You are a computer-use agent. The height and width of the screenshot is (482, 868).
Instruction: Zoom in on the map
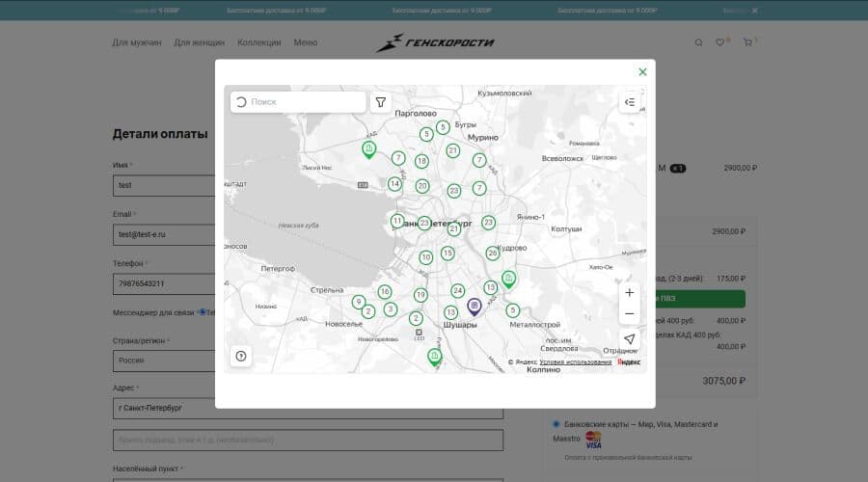[630, 292]
